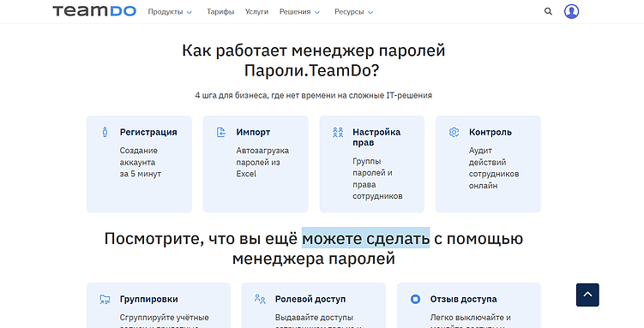Click the Группировки folder icon
Screen dimensions: 644x328
105,299
